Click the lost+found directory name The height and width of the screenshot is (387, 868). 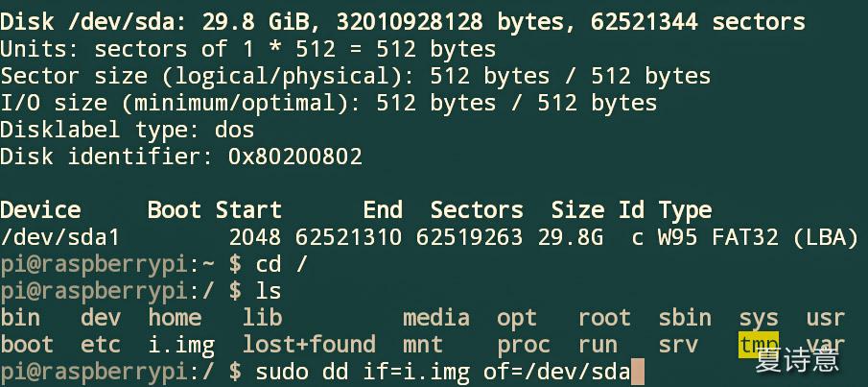(x=309, y=345)
